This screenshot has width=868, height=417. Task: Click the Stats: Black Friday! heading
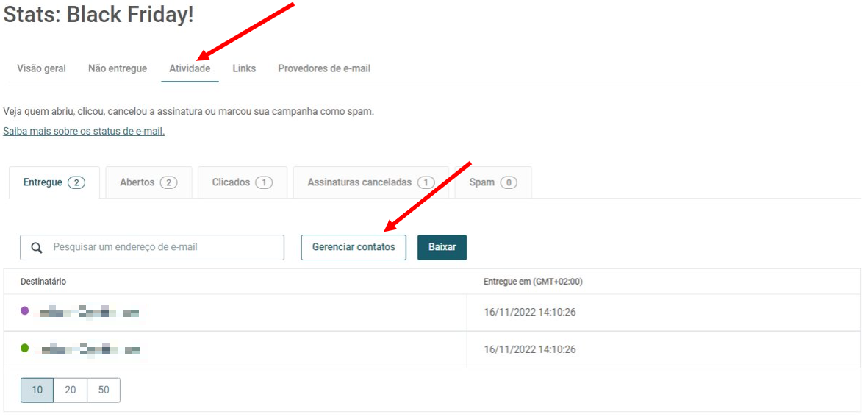click(x=98, y=15)
